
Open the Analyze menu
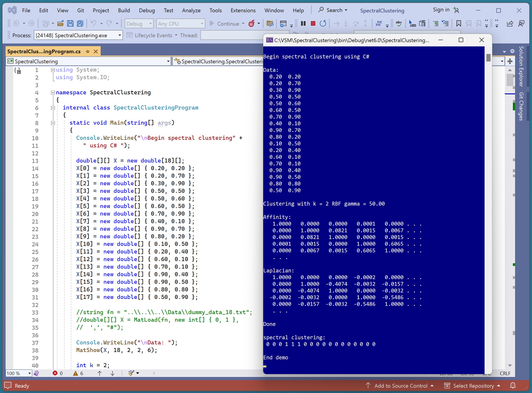(191, 10)
